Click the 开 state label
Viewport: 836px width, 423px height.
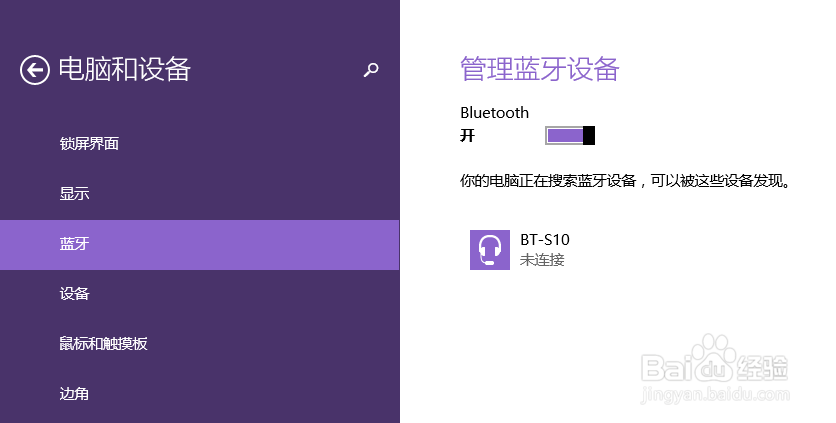(467, 136)
